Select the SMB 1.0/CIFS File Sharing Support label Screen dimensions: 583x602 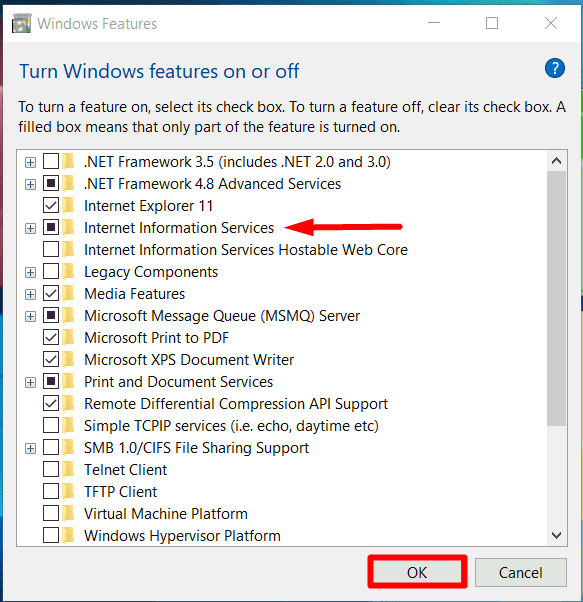(x=197, y=448)
